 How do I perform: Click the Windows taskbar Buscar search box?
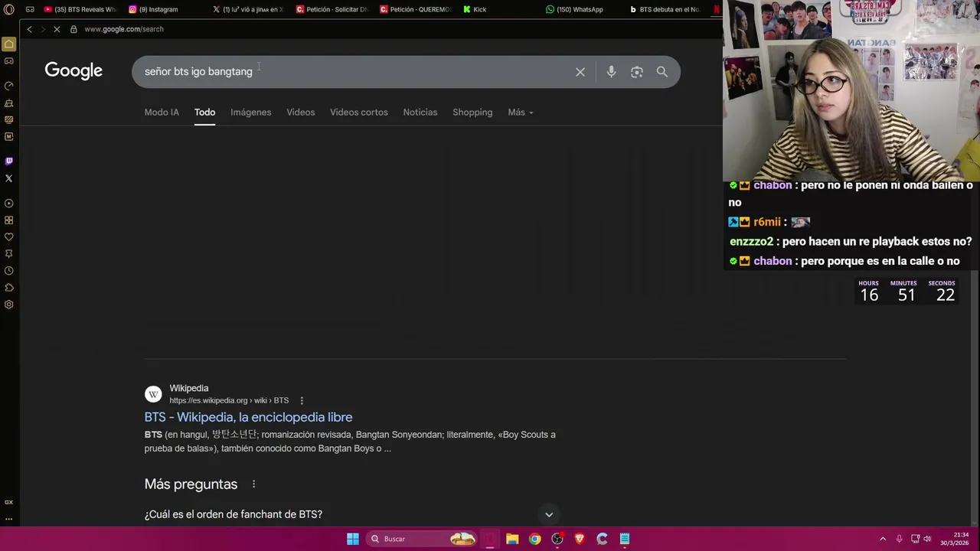421,539
